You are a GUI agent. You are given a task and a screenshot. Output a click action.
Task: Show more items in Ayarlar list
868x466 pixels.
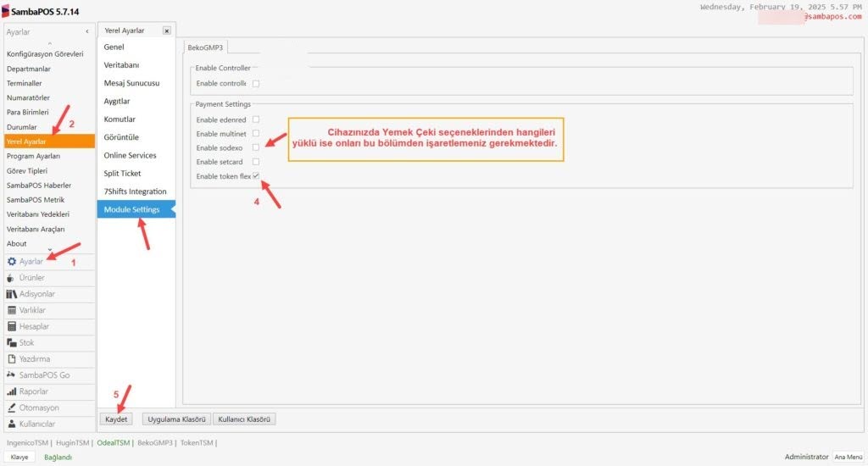(50, 251)
